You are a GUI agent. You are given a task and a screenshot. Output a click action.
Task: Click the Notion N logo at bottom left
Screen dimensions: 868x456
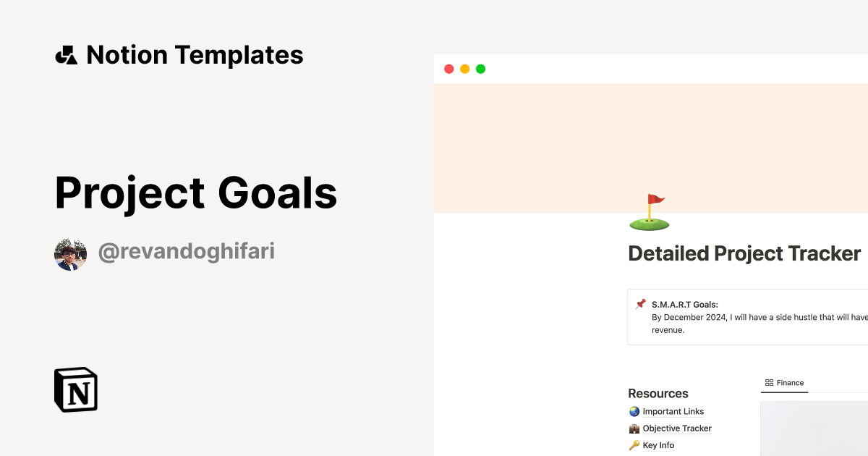(x=75, y=389)
